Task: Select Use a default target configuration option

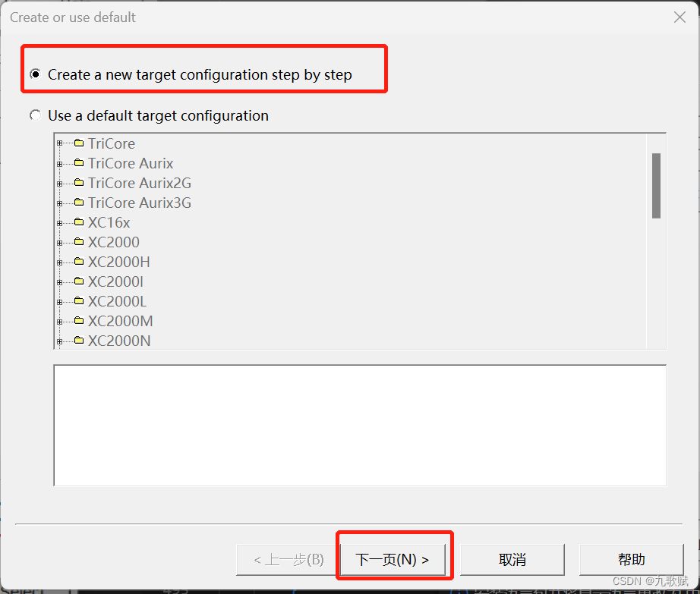Action: coord(35,115)
